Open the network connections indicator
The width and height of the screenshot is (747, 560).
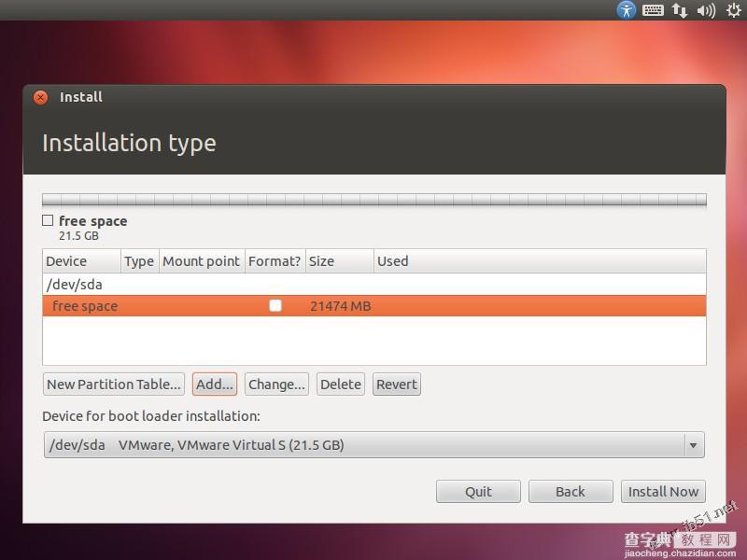click(680, 10)
